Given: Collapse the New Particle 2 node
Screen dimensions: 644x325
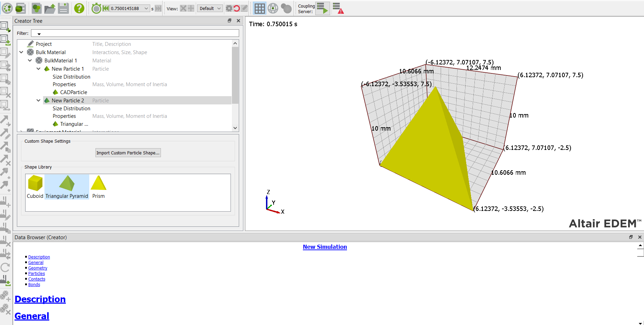Looking at the screenshot, I should 39,101.
